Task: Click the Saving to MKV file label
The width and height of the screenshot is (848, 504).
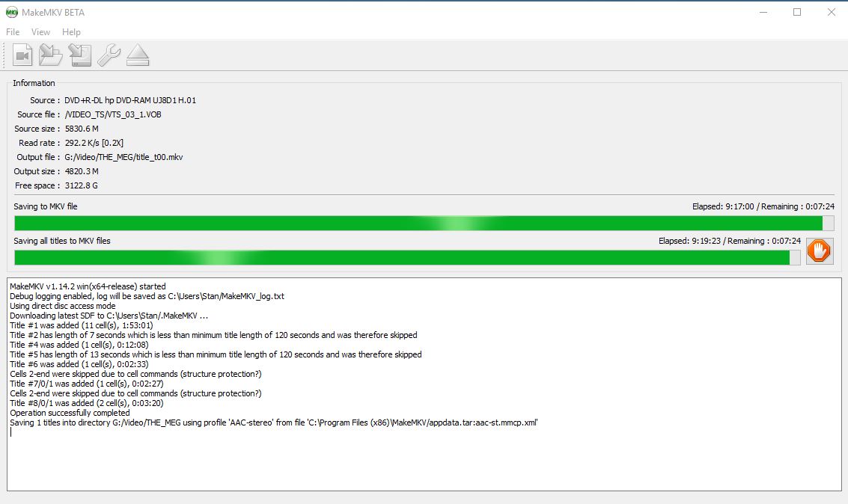Action: tap(46, 206)
